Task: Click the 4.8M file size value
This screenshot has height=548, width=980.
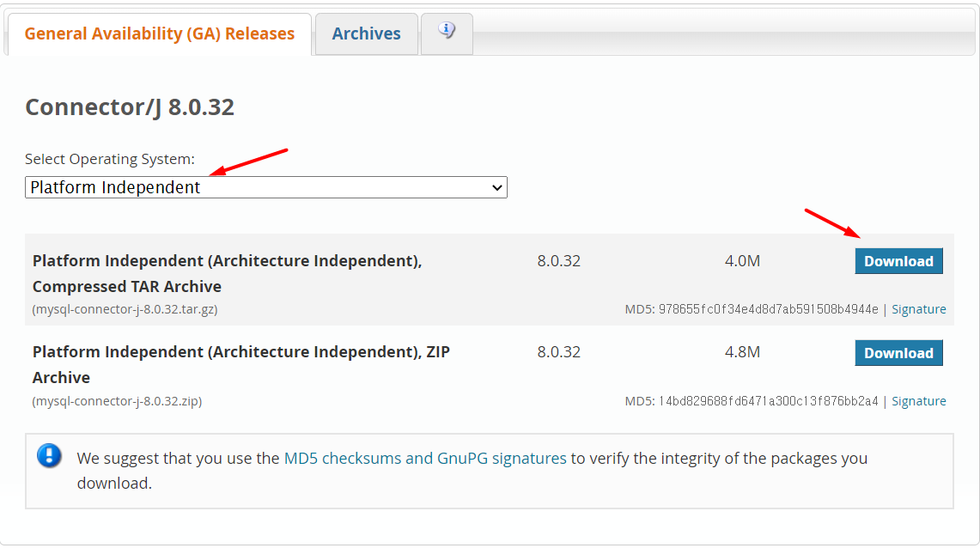Action: [742, 352]
